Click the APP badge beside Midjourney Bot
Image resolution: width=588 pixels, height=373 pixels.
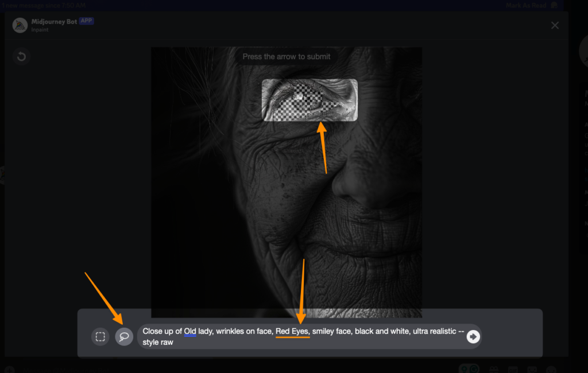click(86, 21)
